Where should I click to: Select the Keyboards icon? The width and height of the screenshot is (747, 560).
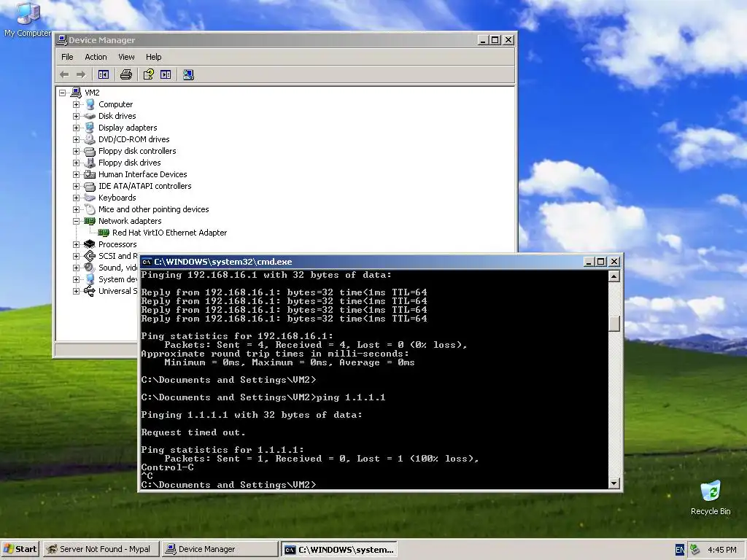pyautogui.click(x=90, y=198)
